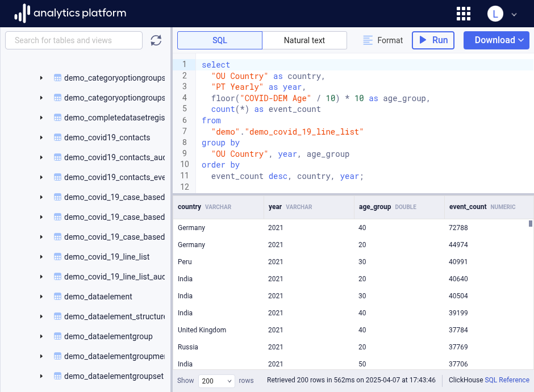Screen dimensions: 534x392
Task: Click the United Kingdom country cell
Action: point(202,330)
